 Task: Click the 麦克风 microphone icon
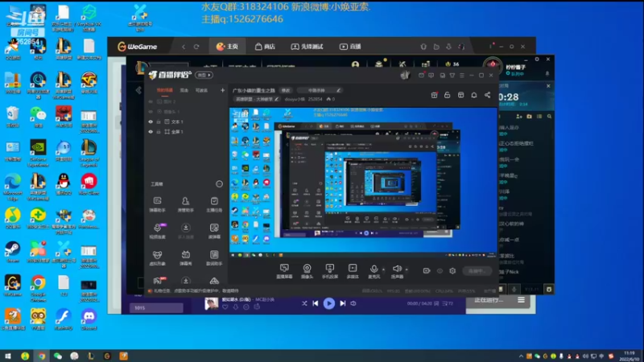[x=374, y=269]
